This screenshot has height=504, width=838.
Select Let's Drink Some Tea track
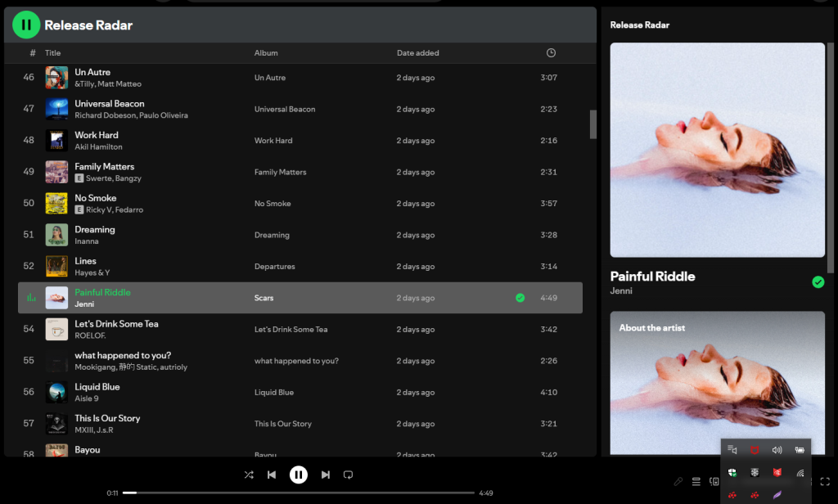(116, 325)
